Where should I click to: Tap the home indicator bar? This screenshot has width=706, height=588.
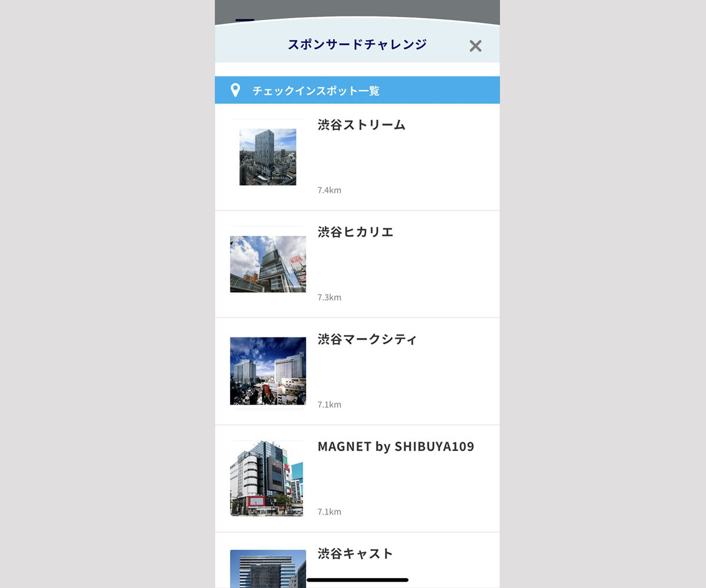[358, 580]
